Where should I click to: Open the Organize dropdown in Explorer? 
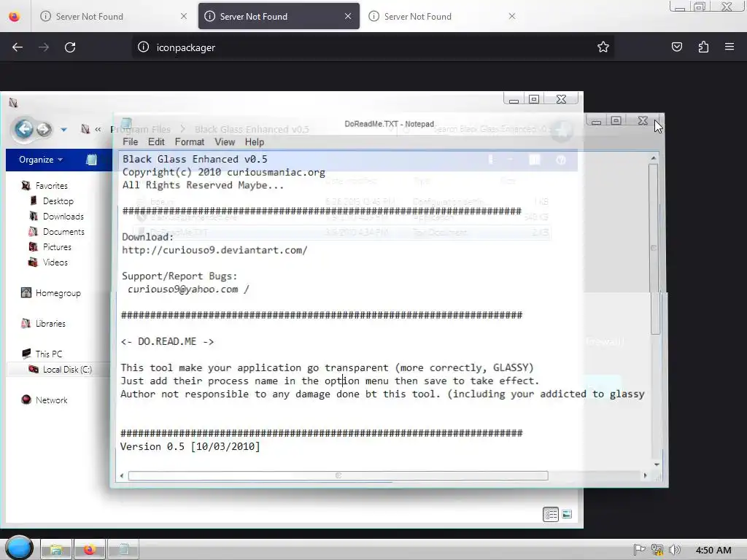[41, 160]
